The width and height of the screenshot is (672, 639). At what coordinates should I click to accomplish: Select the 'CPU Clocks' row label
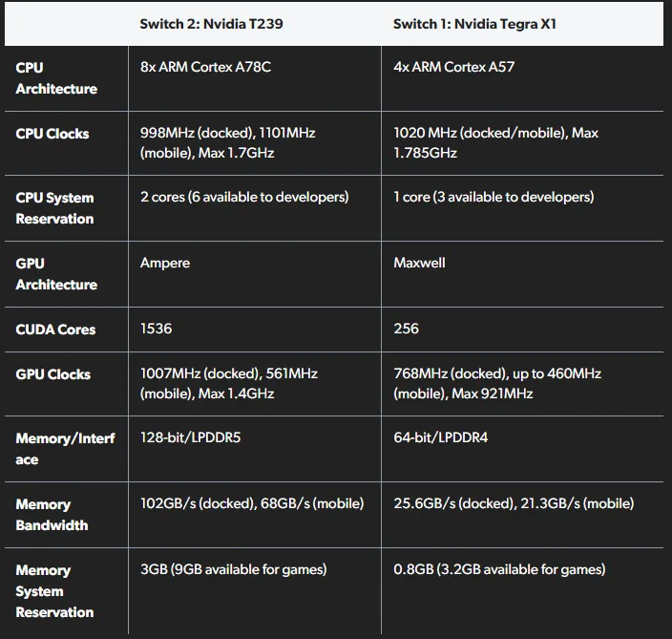tap(52, 134)
